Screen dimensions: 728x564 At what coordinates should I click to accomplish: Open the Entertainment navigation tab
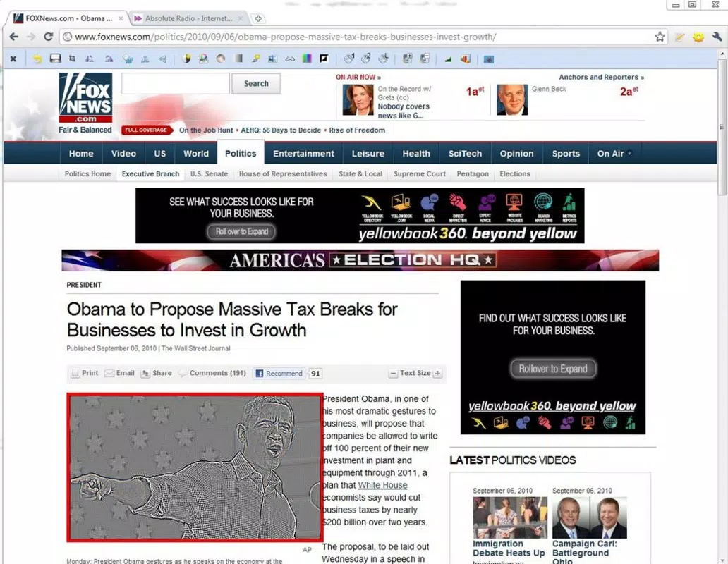pos(303,154)
